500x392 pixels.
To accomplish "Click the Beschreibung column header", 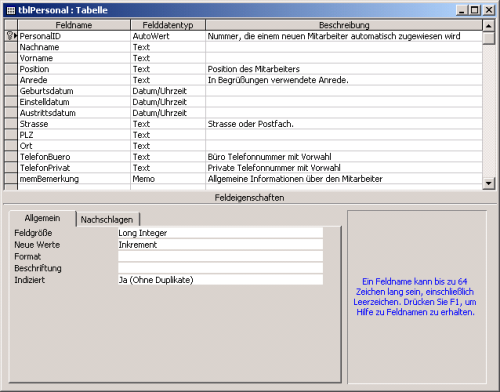I will tap(344, 25).
